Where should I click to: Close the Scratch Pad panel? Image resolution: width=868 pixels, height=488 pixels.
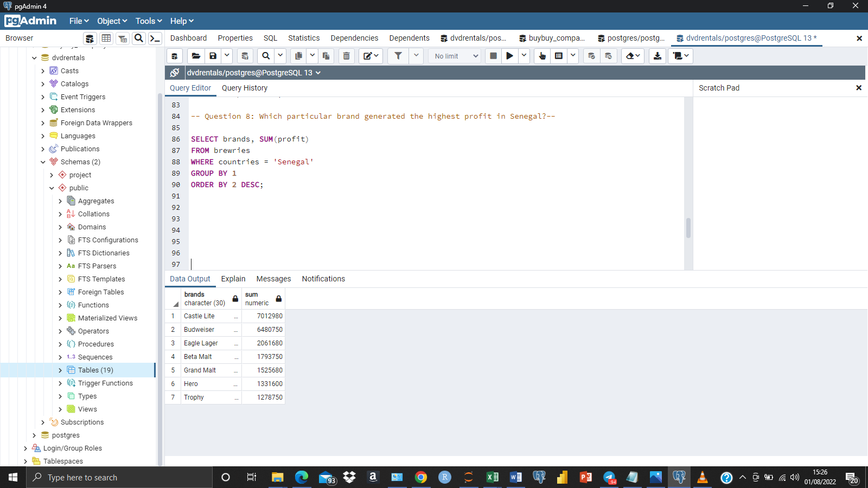[x=859, y=87]
